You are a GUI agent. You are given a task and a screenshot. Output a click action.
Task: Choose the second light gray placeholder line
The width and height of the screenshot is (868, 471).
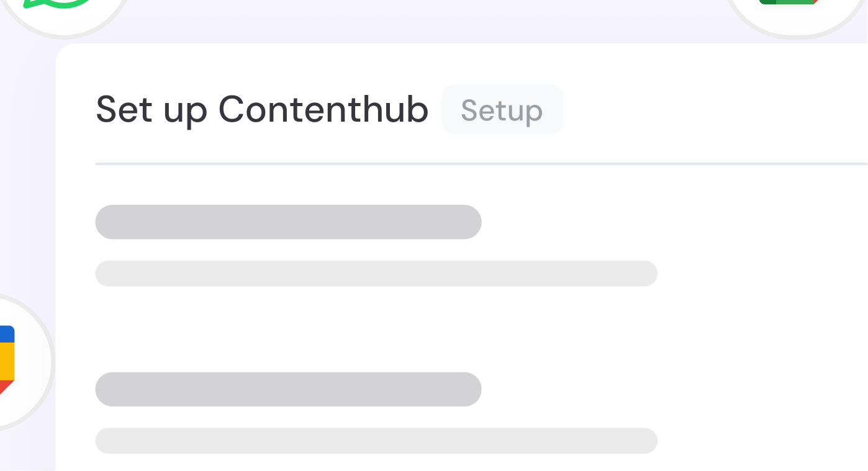point(376,441)
